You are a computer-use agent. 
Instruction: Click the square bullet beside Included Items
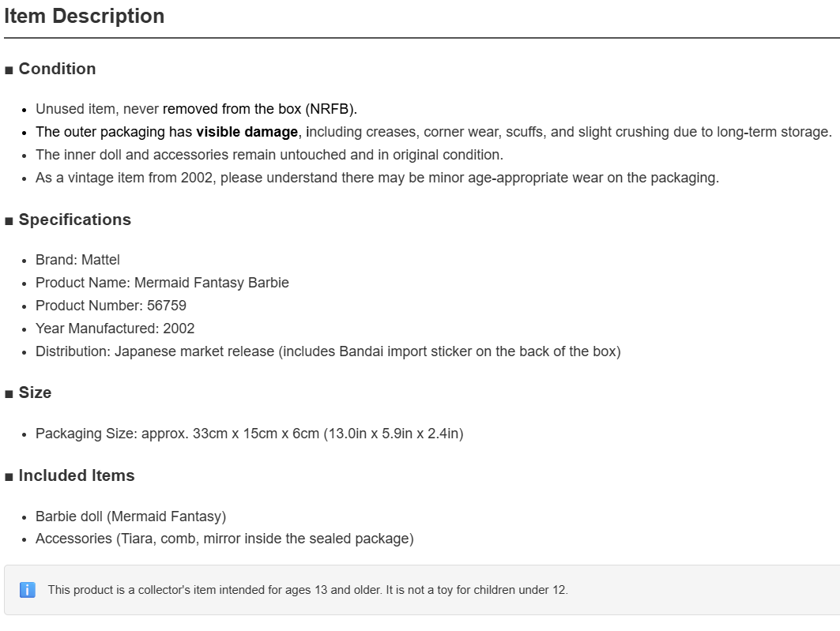click(x=9, y=478)
